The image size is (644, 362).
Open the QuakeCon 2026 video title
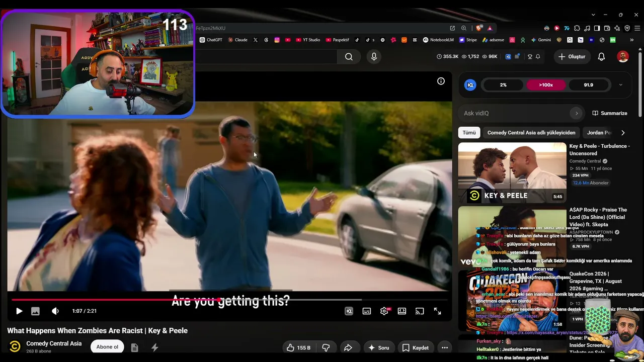point(596,281)
